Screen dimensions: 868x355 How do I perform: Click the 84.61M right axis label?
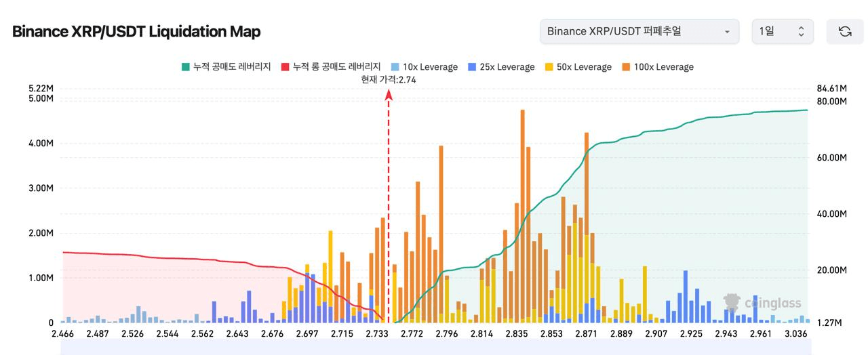tap(833, 89)
